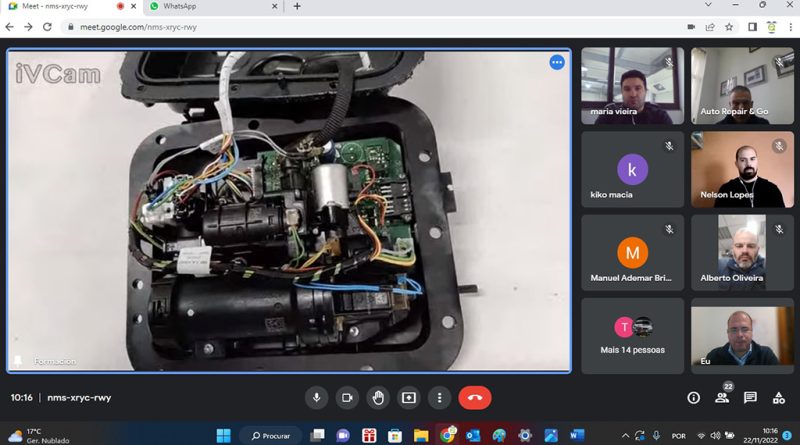The image size is (800, 445).
Task: Select Nelson Lopes video thumbnail
Action: (742, 170)
